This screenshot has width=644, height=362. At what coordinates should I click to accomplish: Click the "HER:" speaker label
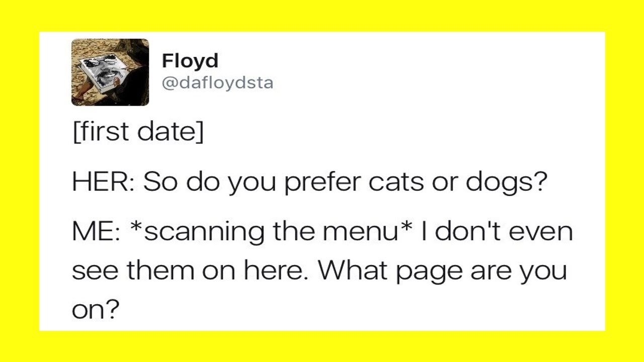coord(103,183)
